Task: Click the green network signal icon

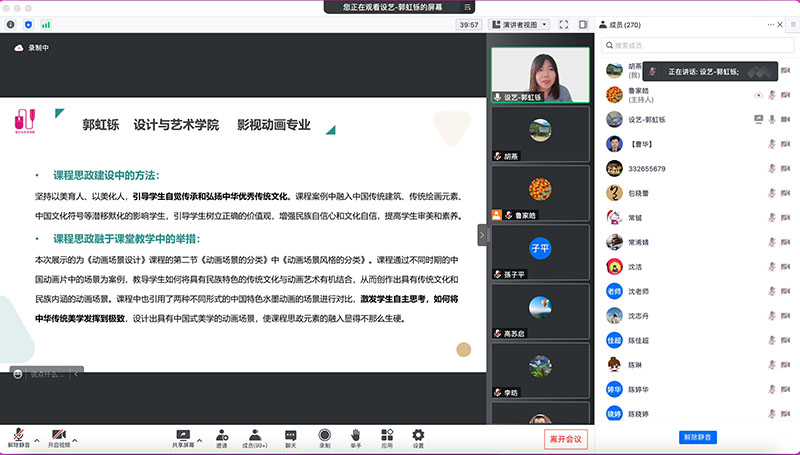Action: pos(46,23)
